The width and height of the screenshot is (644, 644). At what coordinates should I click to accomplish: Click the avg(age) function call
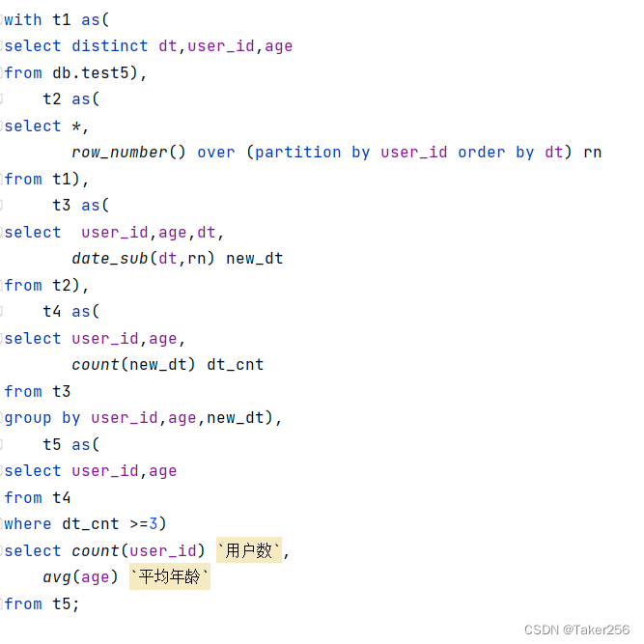[80, 577]
